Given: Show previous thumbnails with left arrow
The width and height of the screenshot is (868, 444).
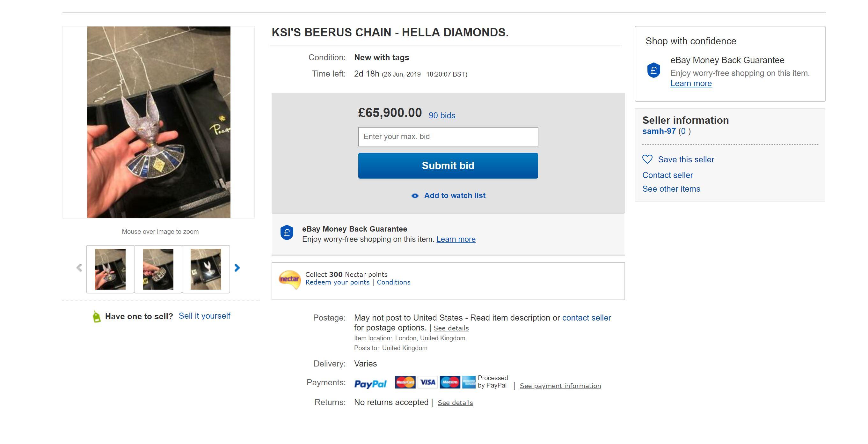Looking at the screenshot, I should [x=79, y=268].
